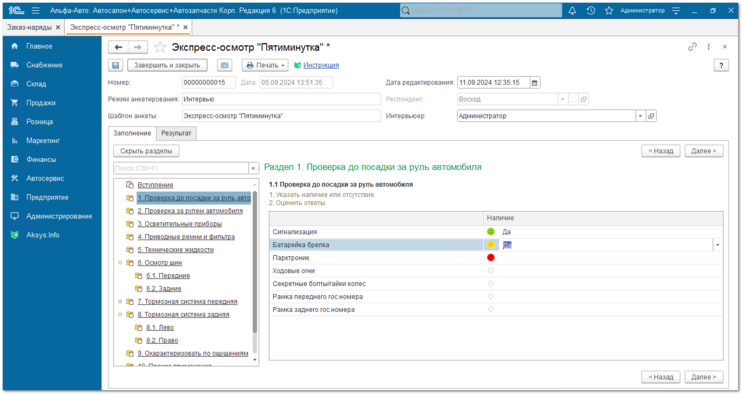This screenshot has width=743, height=395.
Task: Select radio circle for Рамка переднего гос.номера
Action: pos(490,296)
